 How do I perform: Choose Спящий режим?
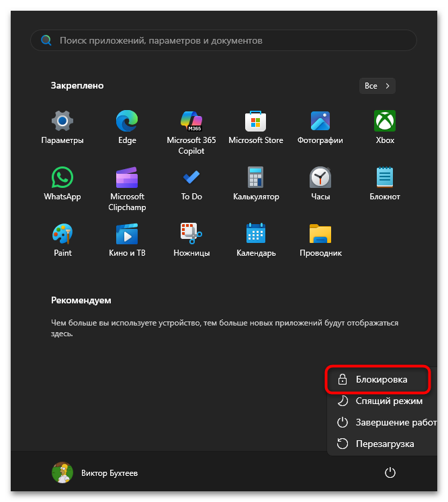coord(382,401)
